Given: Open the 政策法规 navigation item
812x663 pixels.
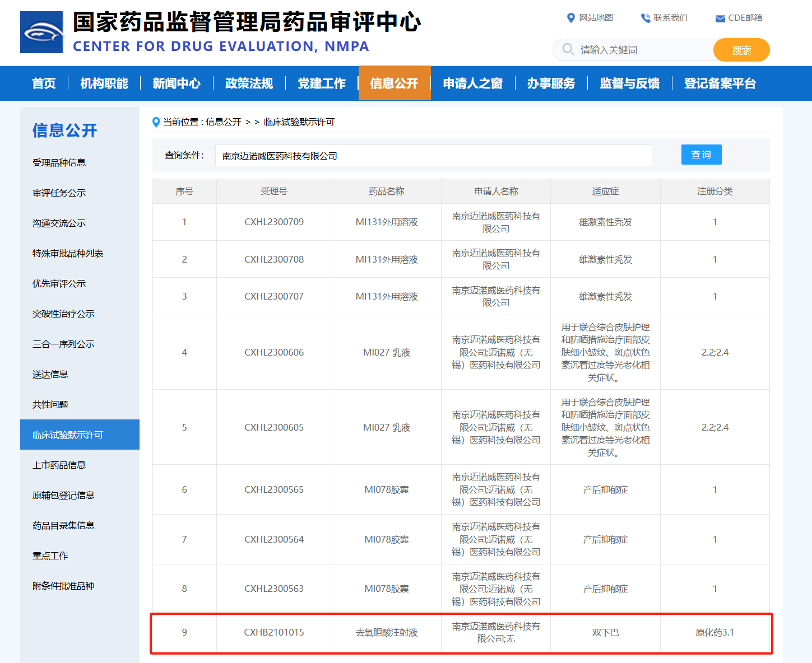Looking at the screenshot, I should 249,83.
